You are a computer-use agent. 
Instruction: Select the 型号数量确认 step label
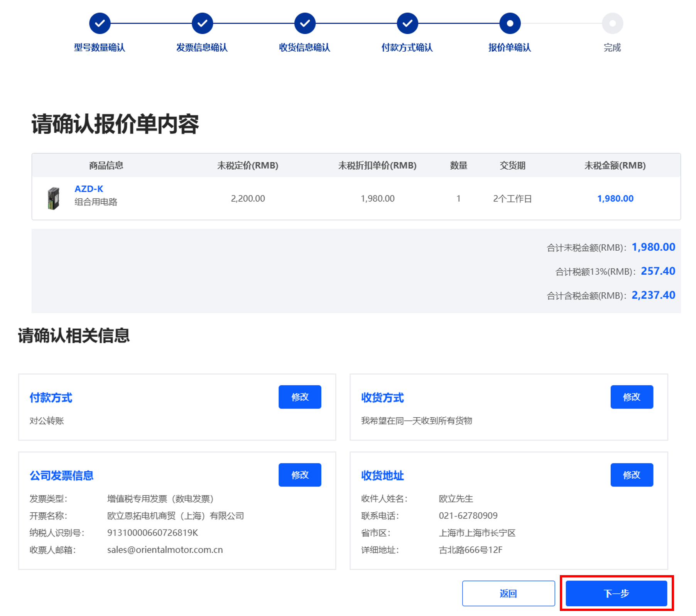click(x=100, y=47)
